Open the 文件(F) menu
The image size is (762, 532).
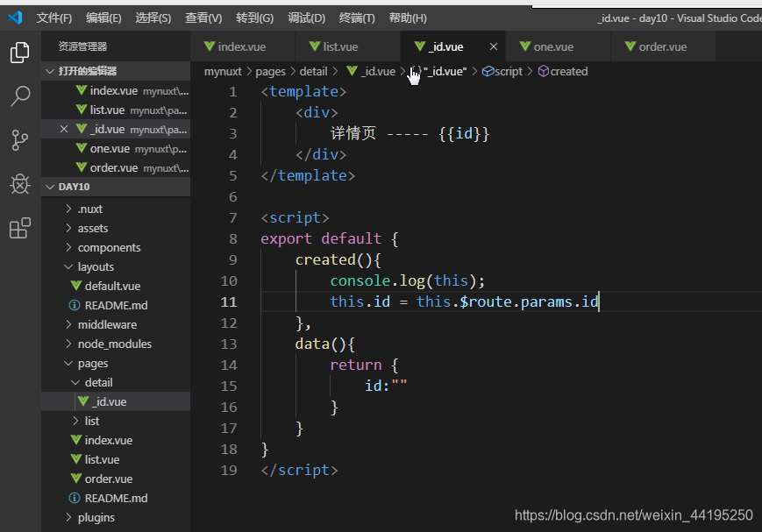tap(54, 18)
